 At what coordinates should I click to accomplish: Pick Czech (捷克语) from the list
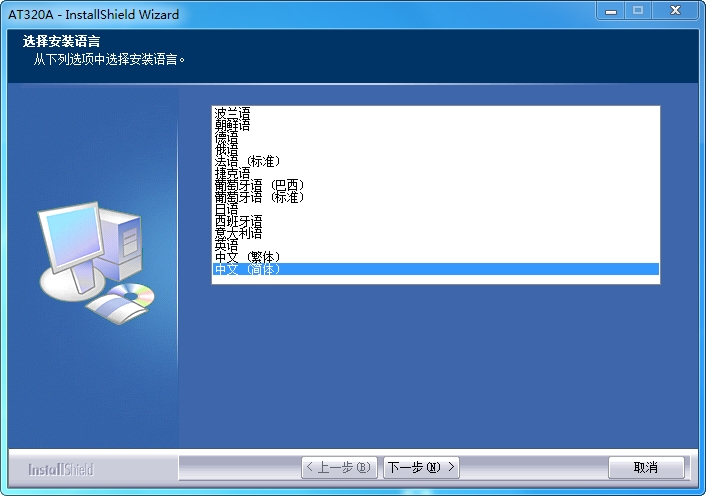tap(232, 173)
